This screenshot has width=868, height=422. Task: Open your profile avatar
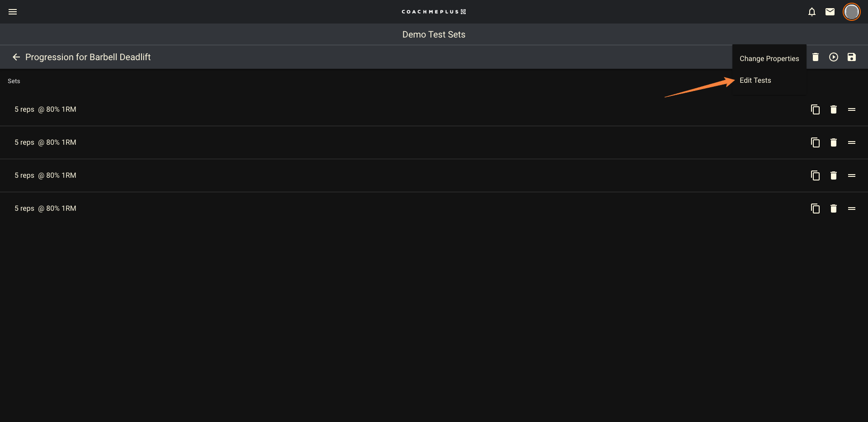pyautogui.click(x=852, y=12)
